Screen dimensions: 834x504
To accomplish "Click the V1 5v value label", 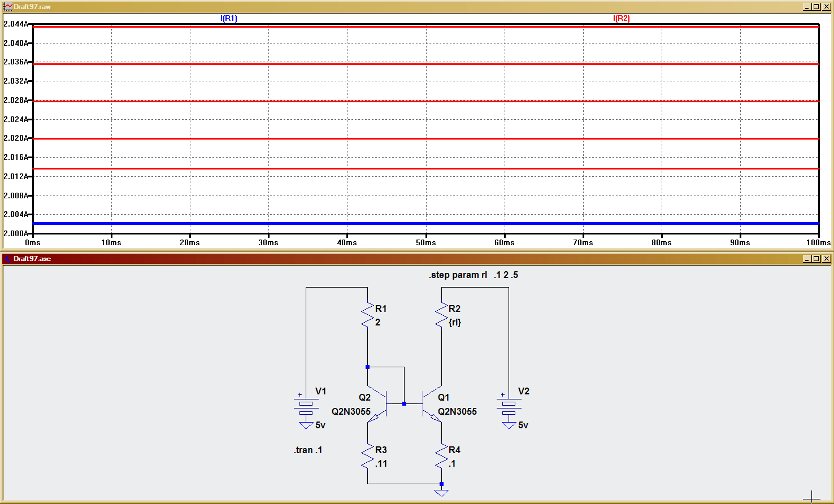I will (x=320, y=425).
